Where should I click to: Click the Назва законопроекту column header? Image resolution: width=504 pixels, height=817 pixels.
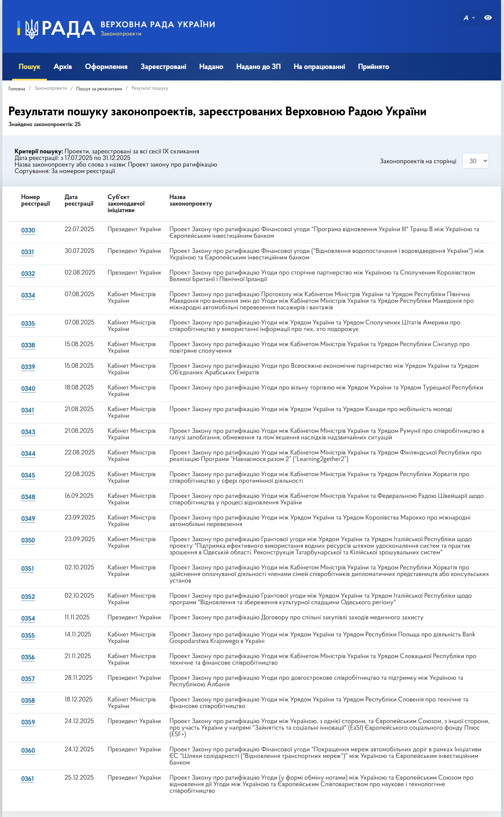(191, 200)
